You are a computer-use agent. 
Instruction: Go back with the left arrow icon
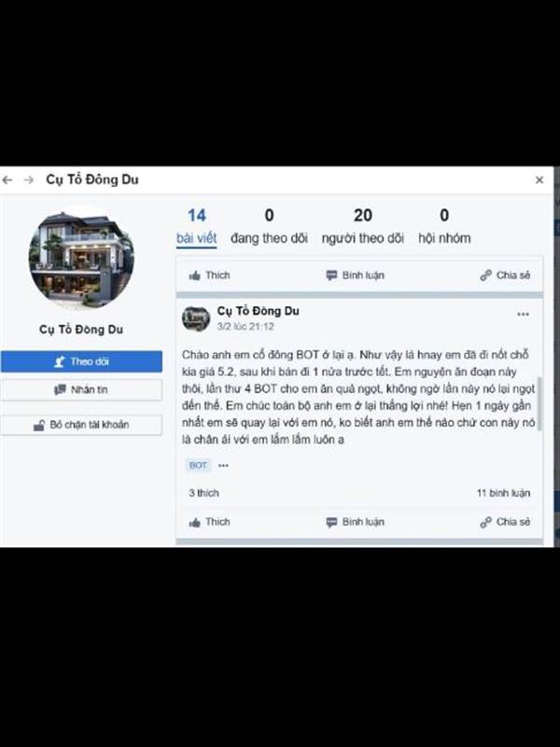click(x=7, y=179)
